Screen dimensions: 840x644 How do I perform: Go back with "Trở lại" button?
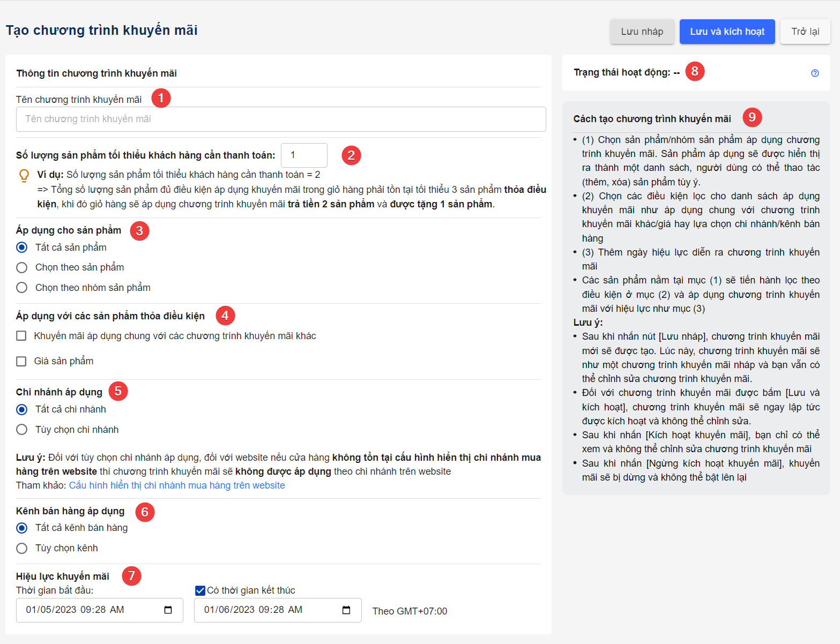pyautogui.click(x=805, y=32)
